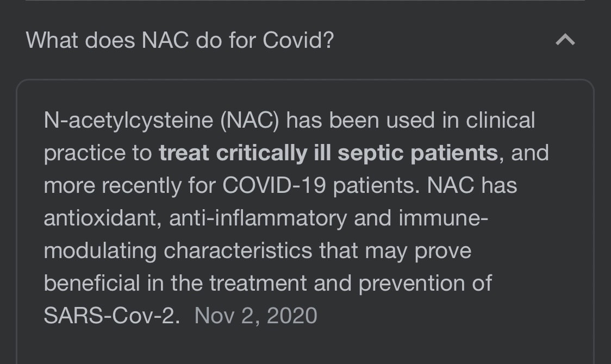Image resolution: width=611 pixels, height=364 pixels.
Task: Click "SARS-Cov-2." at the end of the snippet
Action: coord(112,315)
